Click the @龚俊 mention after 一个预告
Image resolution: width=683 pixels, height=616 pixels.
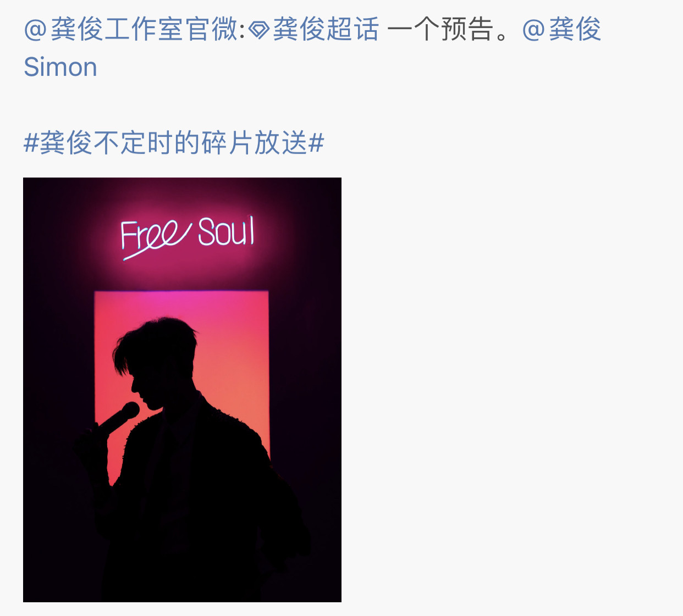point(561,30)
